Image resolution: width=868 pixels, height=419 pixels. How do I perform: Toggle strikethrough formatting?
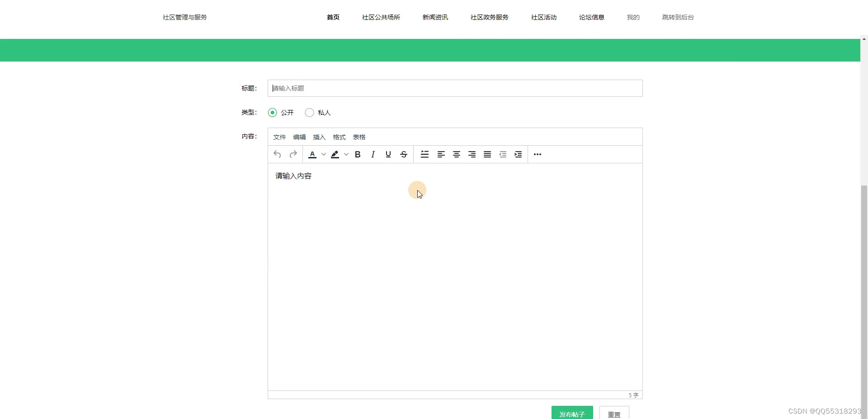(404, 154)
